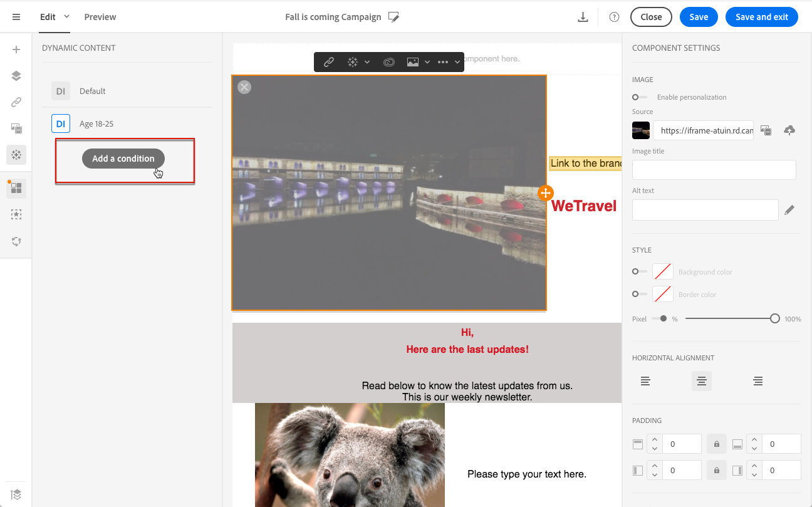Image resolution: width=812 pixels, height=507 pixels.
Task: Expand the more options chevron in floating toolbar
Action: (457, 62)
